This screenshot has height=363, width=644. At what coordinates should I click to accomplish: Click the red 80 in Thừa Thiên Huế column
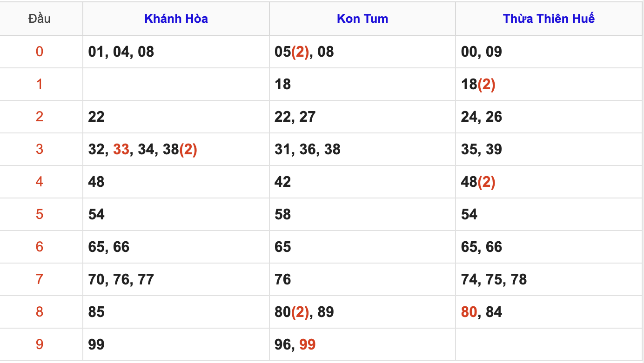pos(469,312)
